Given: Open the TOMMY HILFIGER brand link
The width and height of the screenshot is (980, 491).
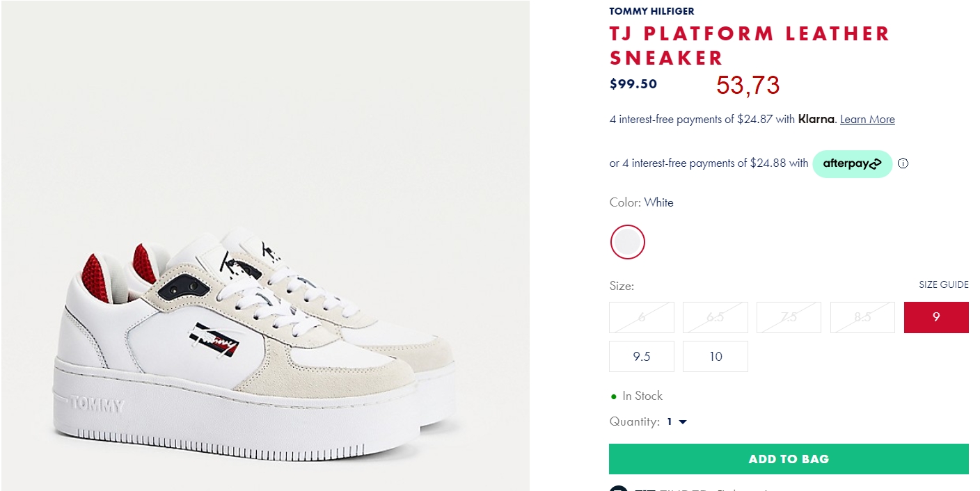Looking at the screenshot, I should (x=651, y=11).
